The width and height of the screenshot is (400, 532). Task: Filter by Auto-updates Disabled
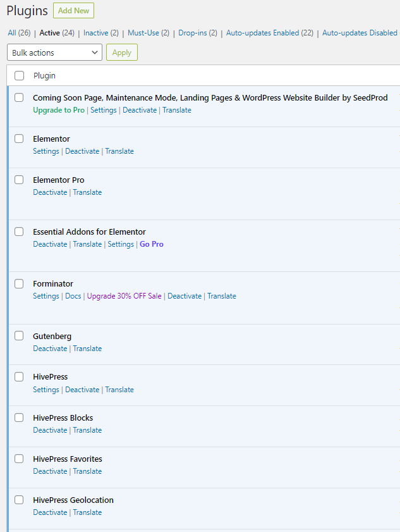pyautogui.click(x=360, y=33)
